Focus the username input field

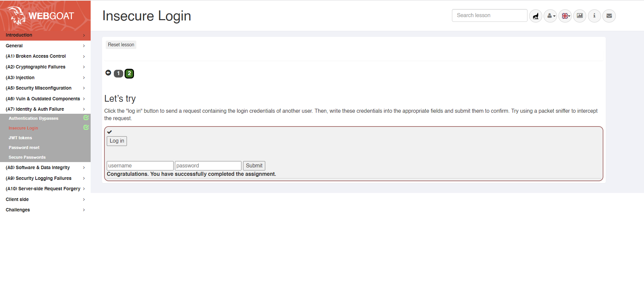pyautogui.click(x=140, y=166)
